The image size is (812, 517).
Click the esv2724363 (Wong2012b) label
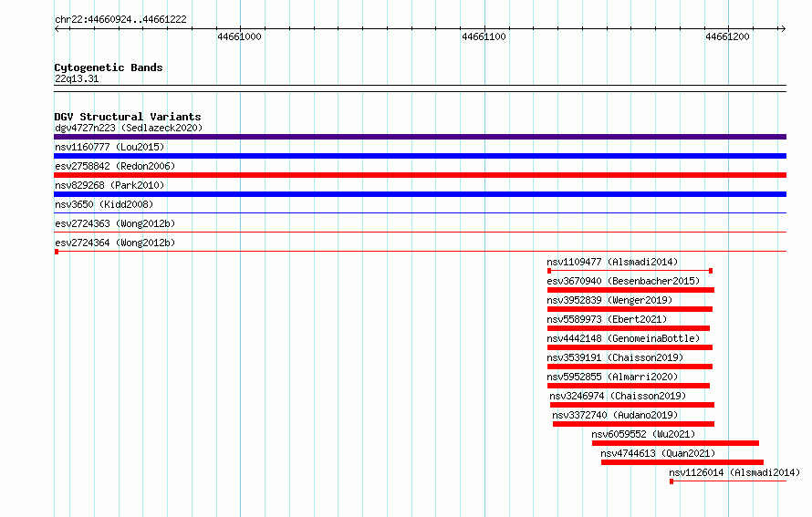point(115,223)
